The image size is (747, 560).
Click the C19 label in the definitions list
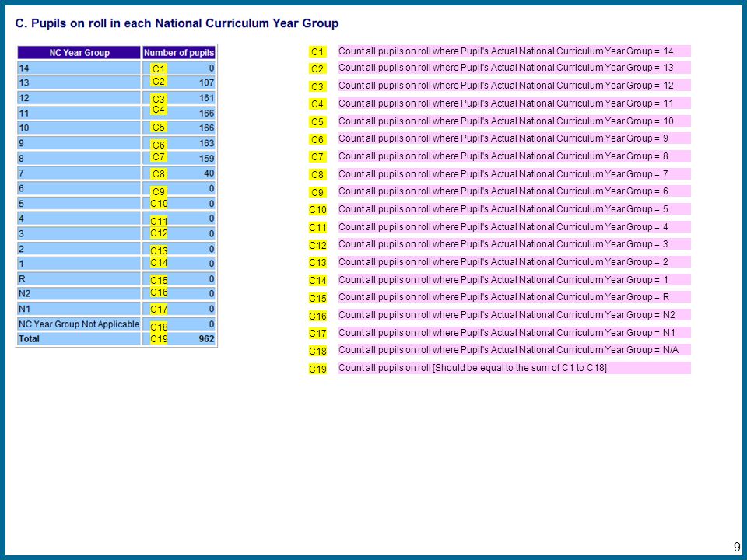[317, 369]
